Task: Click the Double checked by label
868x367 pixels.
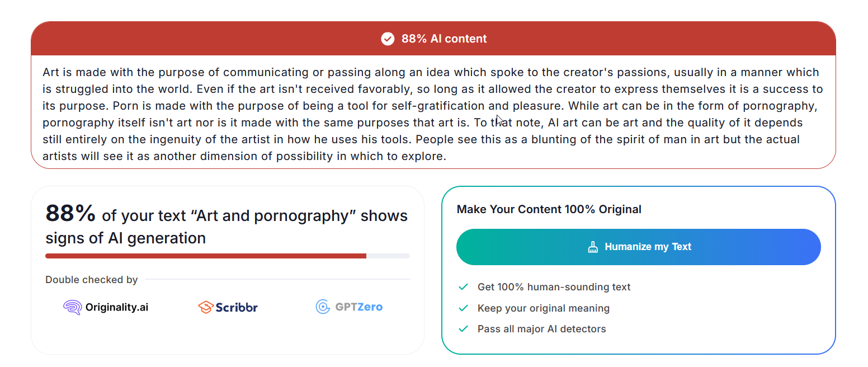Action: pos(91,280)
